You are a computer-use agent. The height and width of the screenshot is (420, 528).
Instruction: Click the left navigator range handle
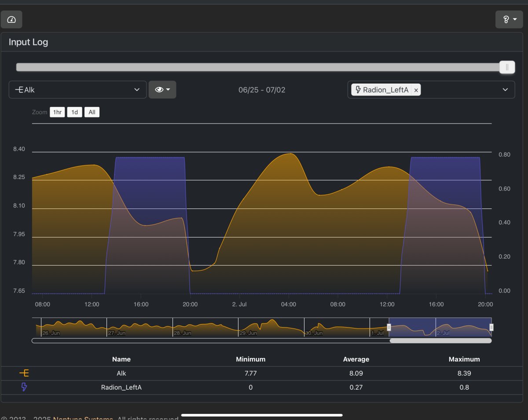coord(389,327)
